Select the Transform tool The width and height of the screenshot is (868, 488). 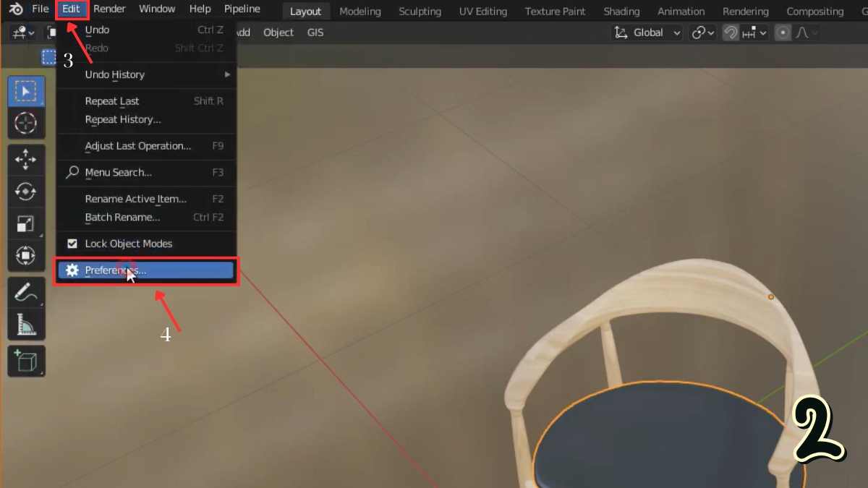(26, 255)
